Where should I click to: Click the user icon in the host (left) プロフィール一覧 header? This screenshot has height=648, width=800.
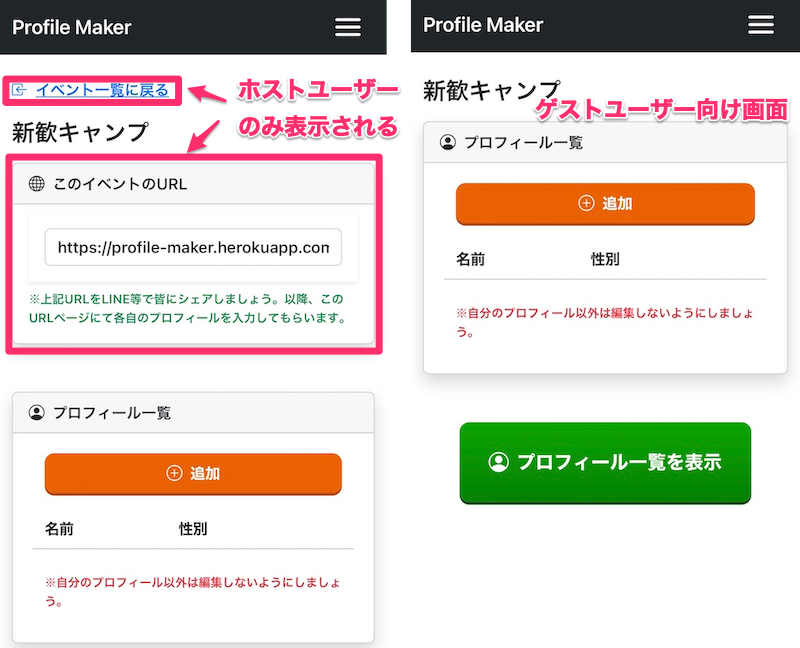pos(37,412)
